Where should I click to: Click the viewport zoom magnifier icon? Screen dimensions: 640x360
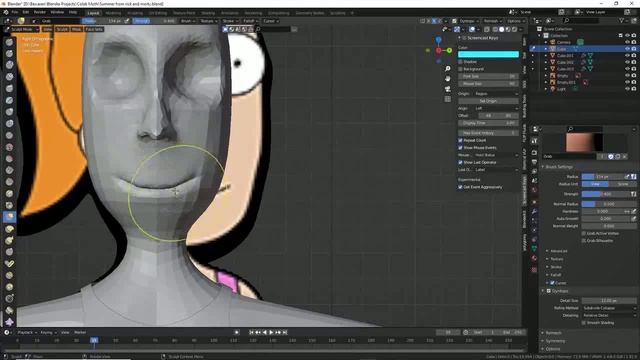pos(448,69)
